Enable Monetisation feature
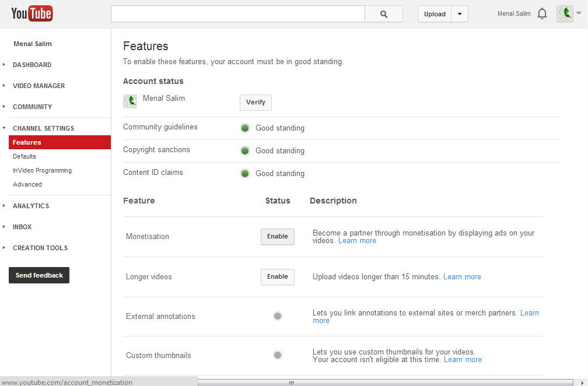This screenshot has width=588, height=386. [x=278, y=237]
